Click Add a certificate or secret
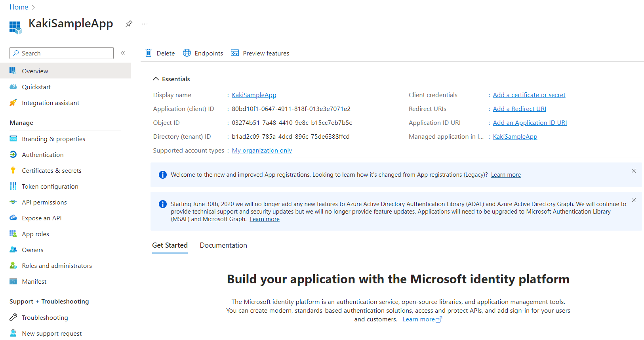Image resolution: width=644 pixels, height=340 pixels. coord(529,95)
